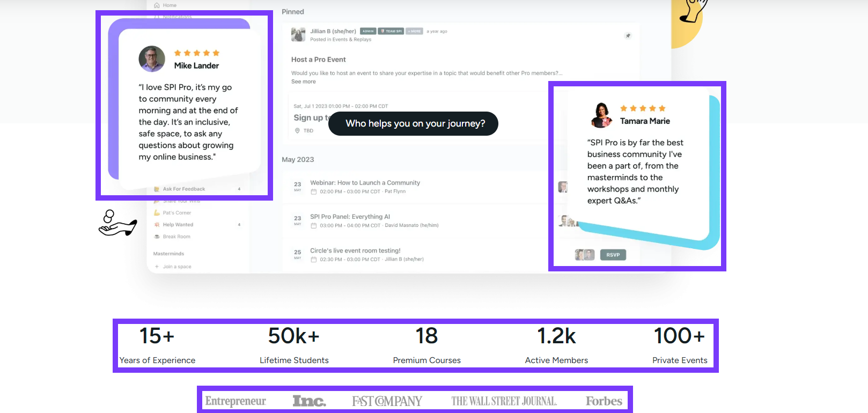Image resolution: width=868 pixels, height=413 pixels.
Task: Click the location pin icon beside TBD
Action: [297, 131]
